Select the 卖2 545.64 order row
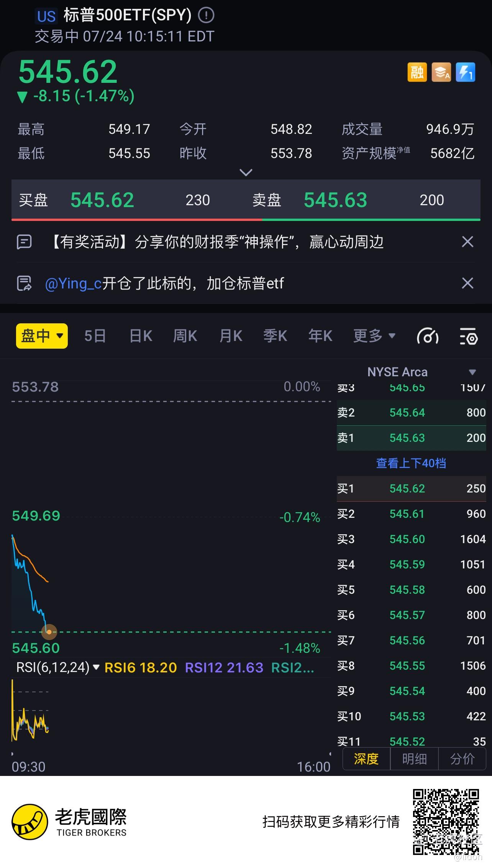Viewport: 492px width, 868px height. (411, 413)
